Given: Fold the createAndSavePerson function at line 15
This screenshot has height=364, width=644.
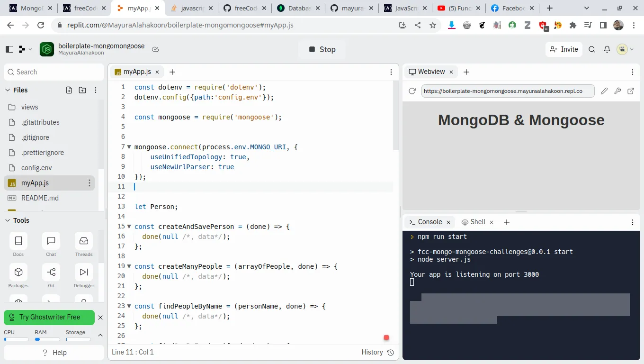Looking at the screenshot, I should [129, 227].
